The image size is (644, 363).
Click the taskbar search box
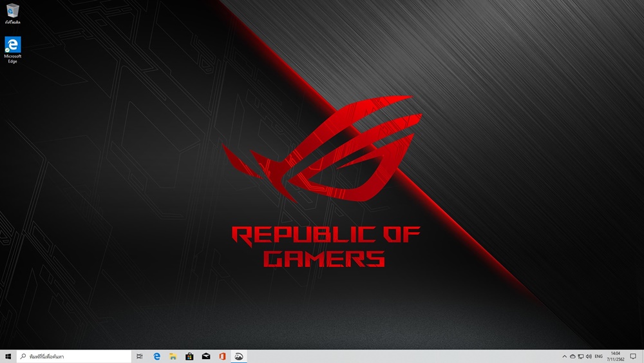pos(74,357)
